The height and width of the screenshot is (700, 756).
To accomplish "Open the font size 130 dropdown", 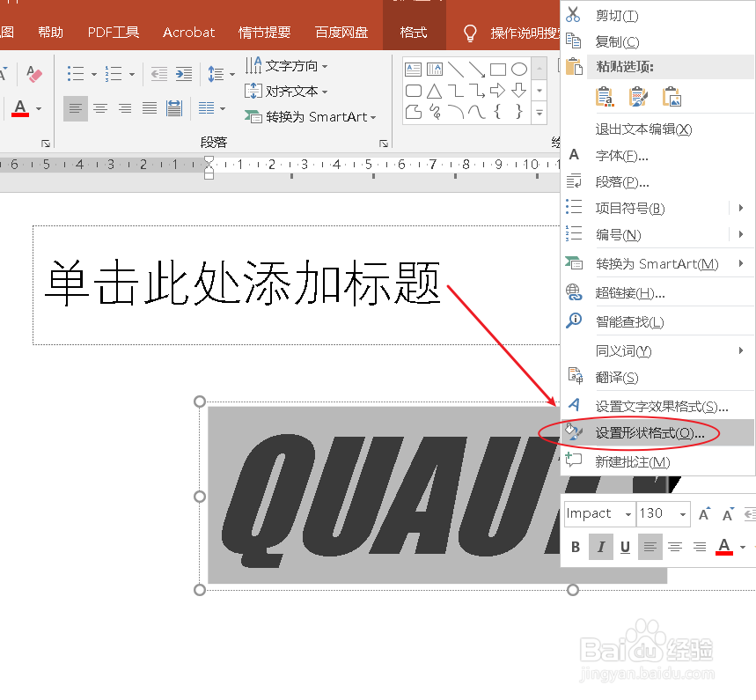I will tap(682, 514).
